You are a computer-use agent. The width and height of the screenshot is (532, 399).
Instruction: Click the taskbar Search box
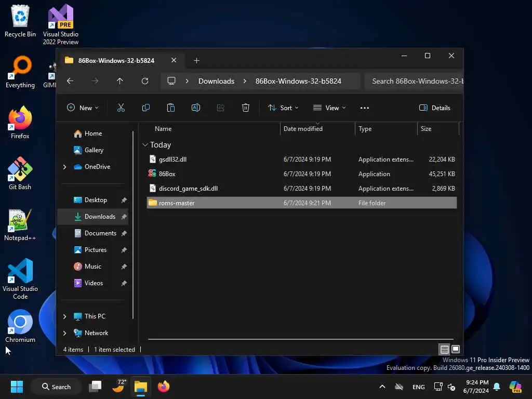(x=56, y=387)
